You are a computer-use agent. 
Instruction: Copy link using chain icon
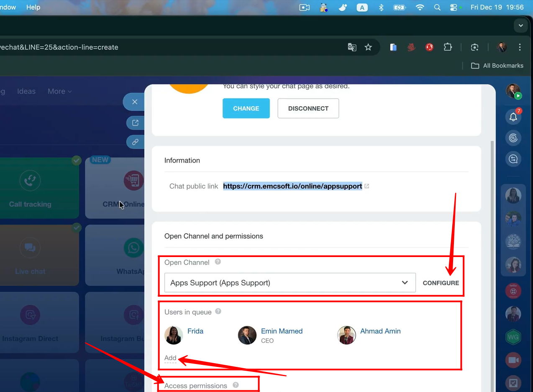[x=135, y=142]
